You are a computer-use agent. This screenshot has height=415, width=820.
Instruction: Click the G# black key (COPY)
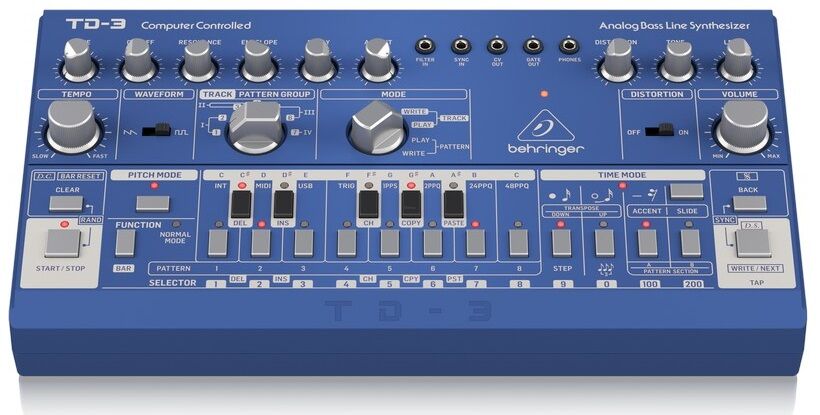411,204
